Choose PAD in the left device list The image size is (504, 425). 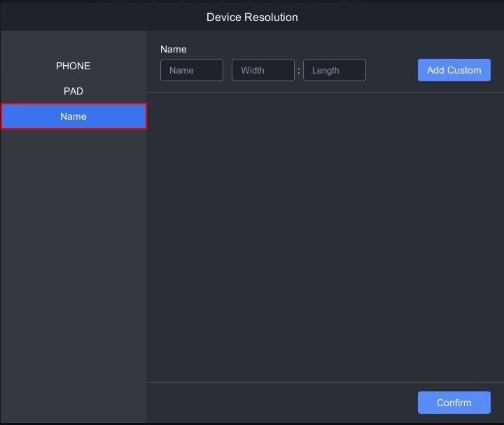coord(73,91)
